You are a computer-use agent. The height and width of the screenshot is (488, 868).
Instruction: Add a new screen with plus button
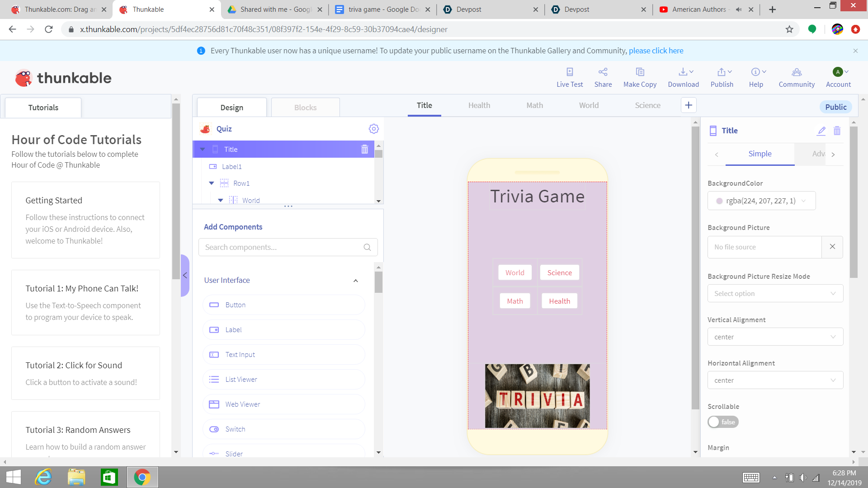click(688, 105)
